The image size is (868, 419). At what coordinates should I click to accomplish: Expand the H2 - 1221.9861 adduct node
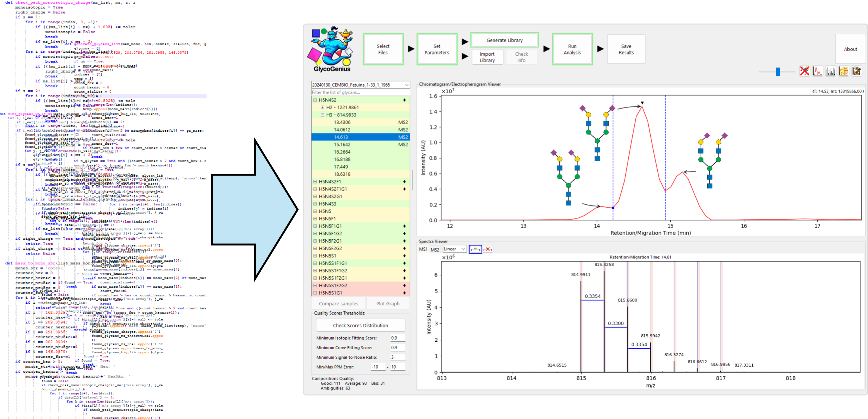point(322,107)
